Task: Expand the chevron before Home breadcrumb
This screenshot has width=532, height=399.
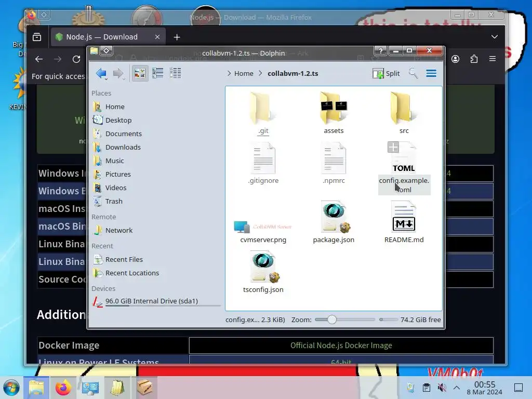Action: pos(229,73)
